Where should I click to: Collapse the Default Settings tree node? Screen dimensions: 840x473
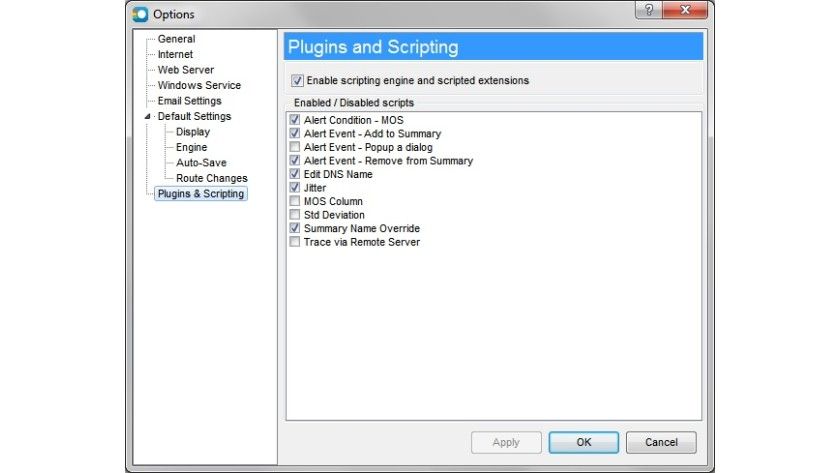pyautogui.click(x=147, y=116)
